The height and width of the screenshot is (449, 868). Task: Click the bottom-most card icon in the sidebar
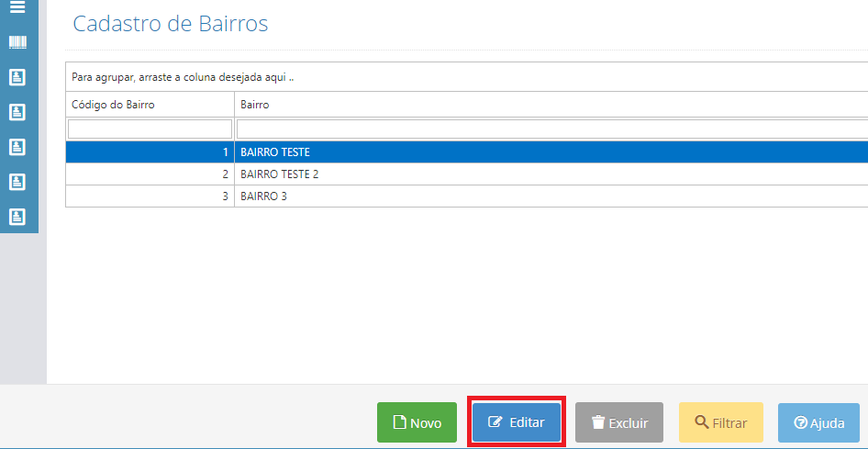(x=17, y=217)
